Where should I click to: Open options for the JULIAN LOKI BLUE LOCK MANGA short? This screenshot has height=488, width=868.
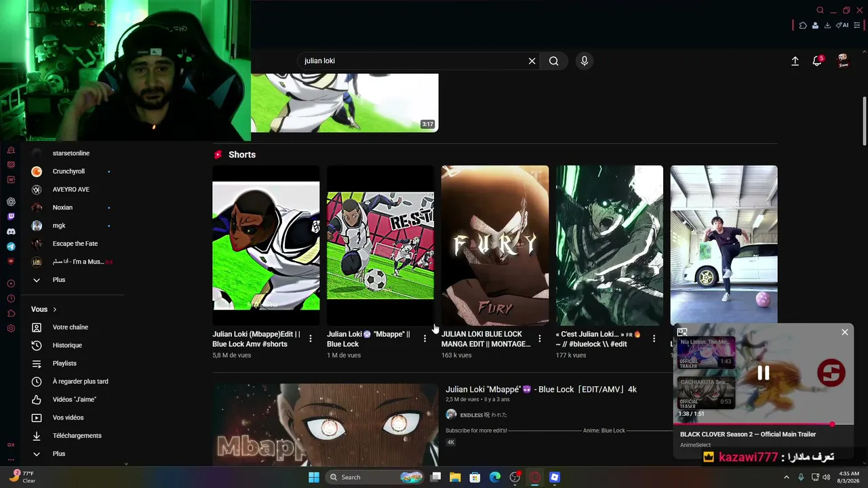tap(540, 338)
